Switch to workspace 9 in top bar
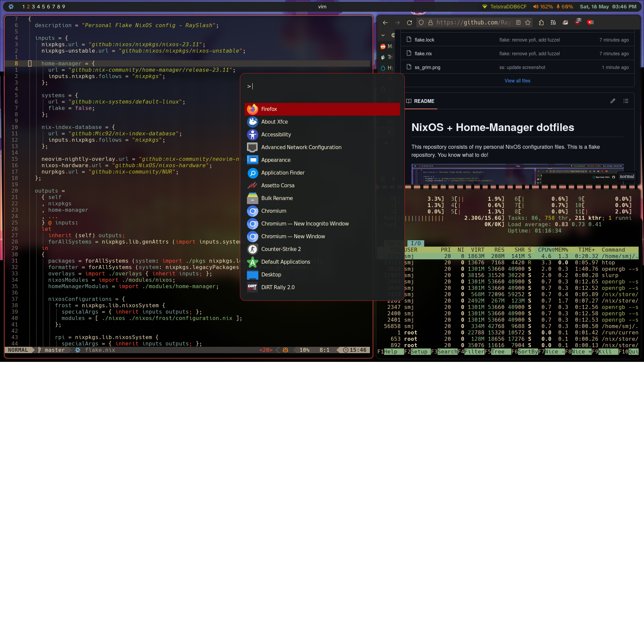644x644 pixels. (63, 7)
